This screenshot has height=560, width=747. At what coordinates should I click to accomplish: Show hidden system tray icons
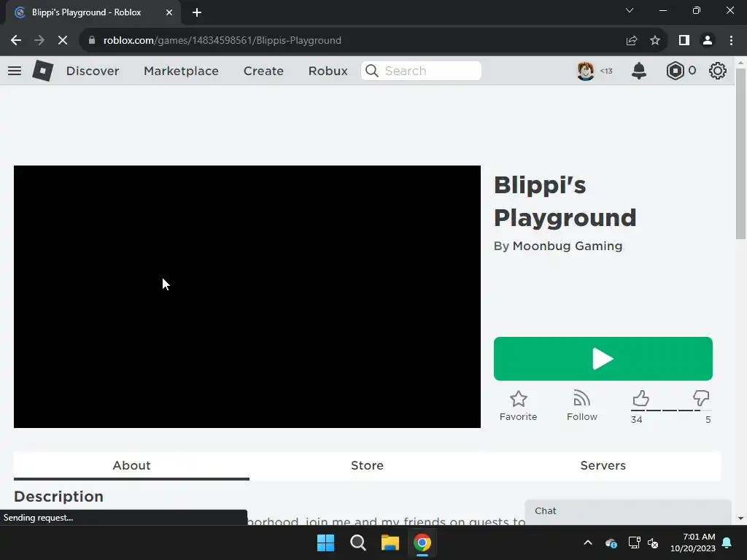coord(588,542)
